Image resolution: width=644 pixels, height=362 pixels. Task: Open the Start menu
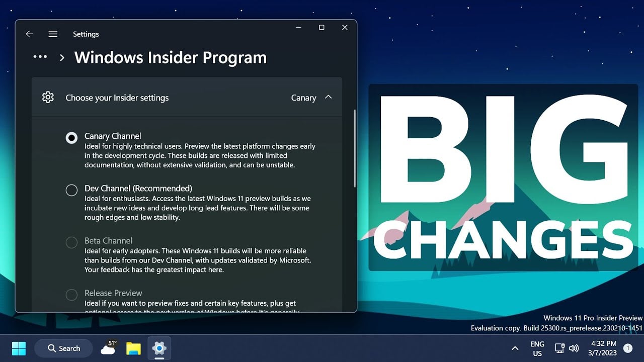19,347
